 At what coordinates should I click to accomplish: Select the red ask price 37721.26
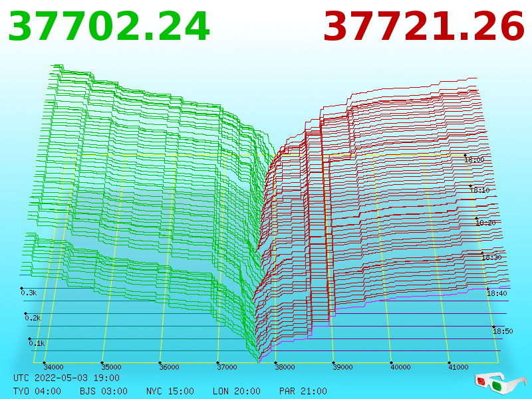(x=424, y=27)
